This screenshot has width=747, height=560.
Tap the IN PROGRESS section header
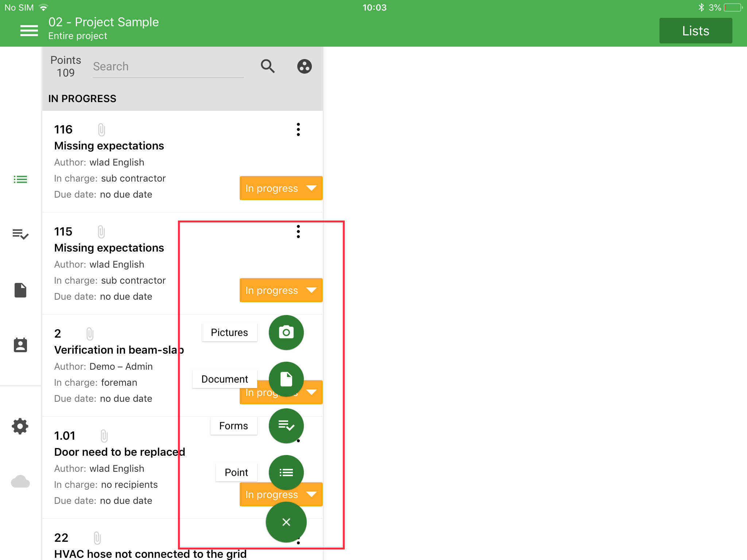pos(82,98)
